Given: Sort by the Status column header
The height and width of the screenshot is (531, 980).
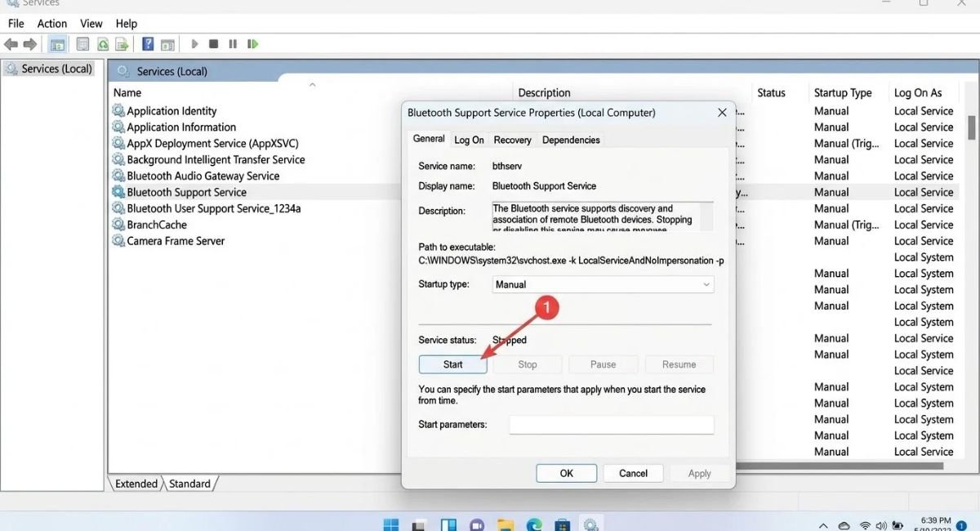Looking at the screenshot, I should tap(771, 92).
